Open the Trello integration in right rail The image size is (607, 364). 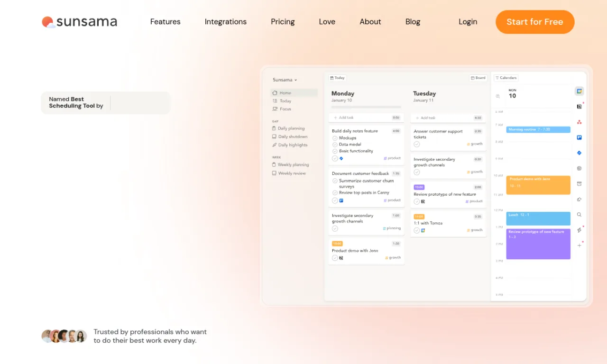click(579, 137)
